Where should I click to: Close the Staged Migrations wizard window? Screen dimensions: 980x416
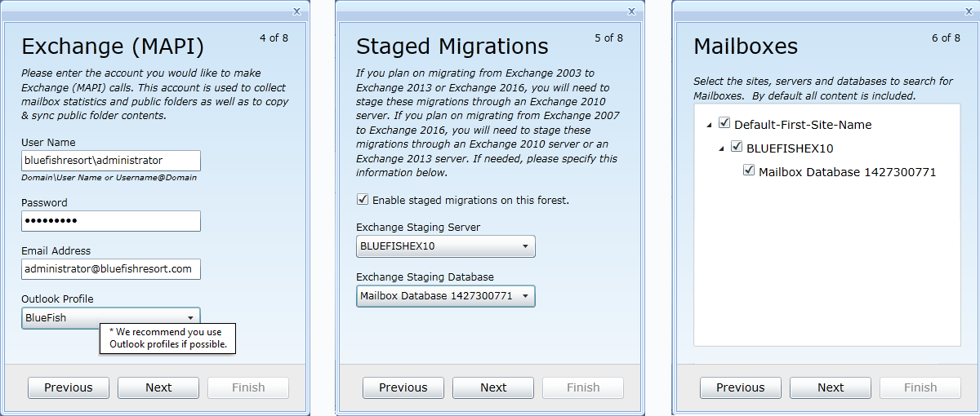631,11
